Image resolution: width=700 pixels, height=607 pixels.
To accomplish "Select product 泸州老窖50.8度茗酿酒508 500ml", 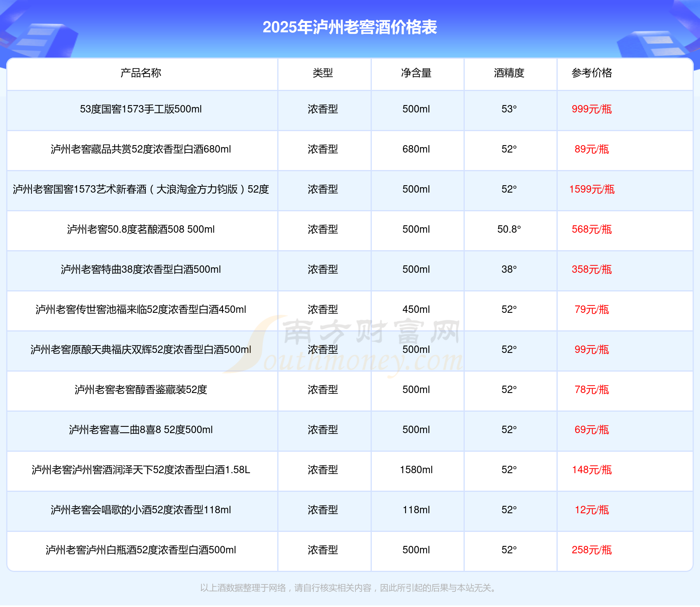I will coord(141,229).
